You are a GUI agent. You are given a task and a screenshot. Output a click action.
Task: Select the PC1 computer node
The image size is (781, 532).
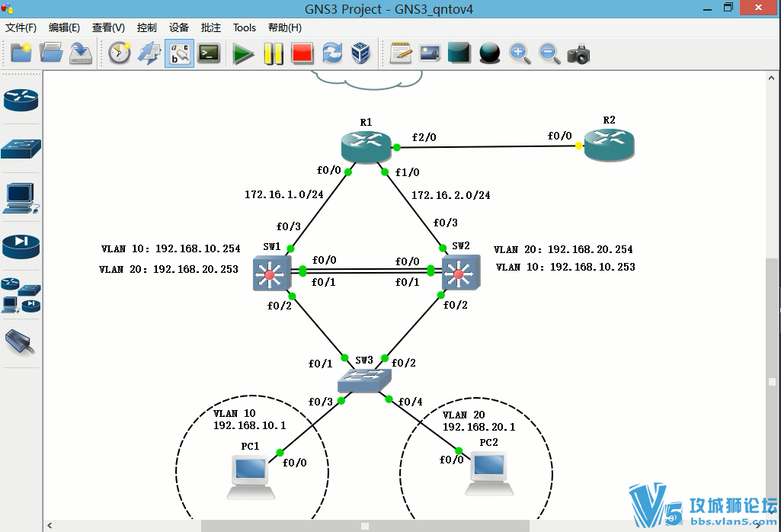click(x=251, y=476)
